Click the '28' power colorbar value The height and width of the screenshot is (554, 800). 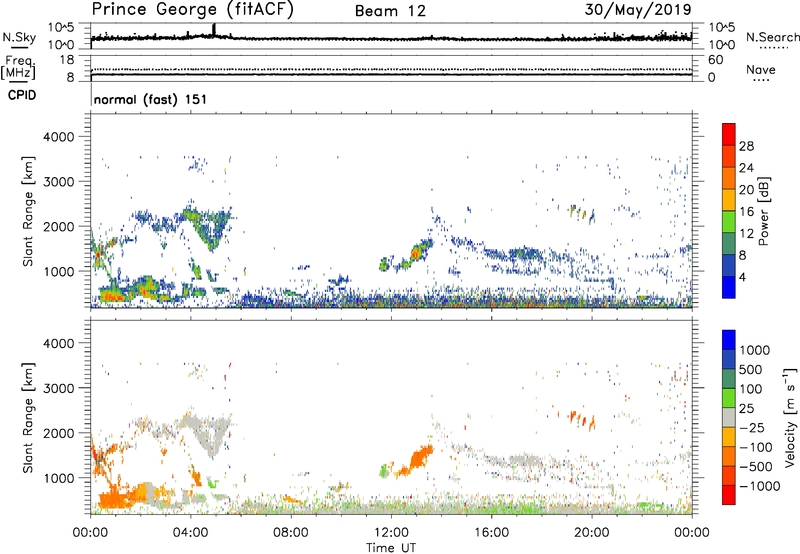[746, 146]
